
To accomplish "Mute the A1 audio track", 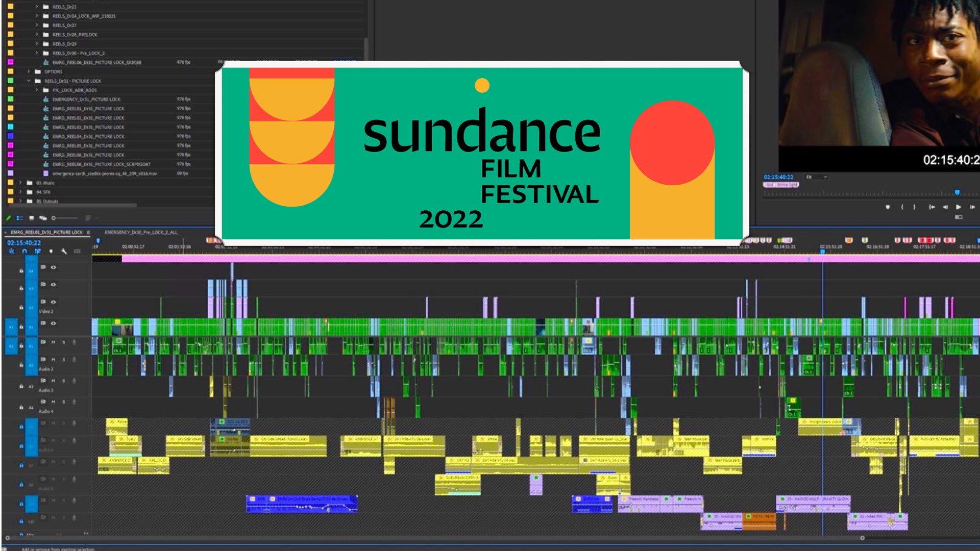I will click(53, 342).
